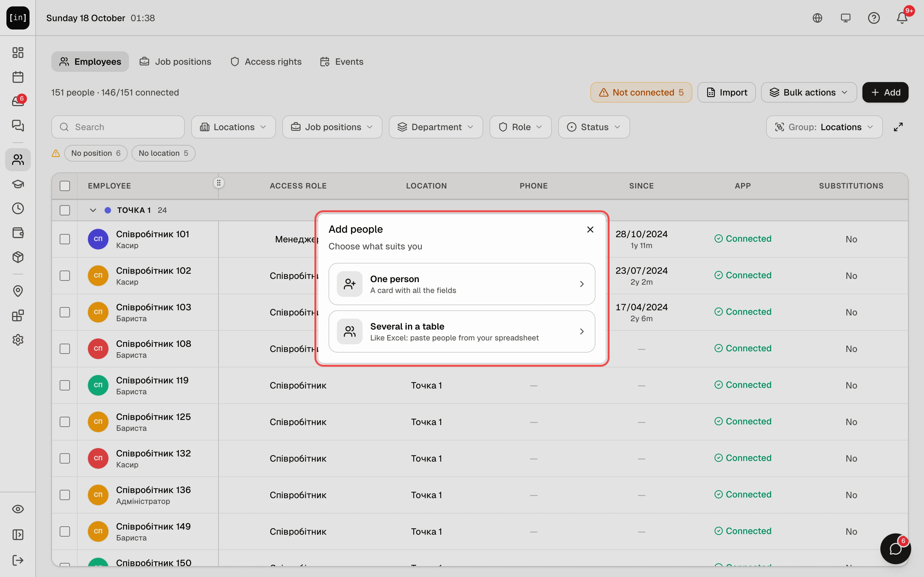924x577 pixels.
Task: Tick the checkbox for Співробітник 119
Action: pos(65,385)
